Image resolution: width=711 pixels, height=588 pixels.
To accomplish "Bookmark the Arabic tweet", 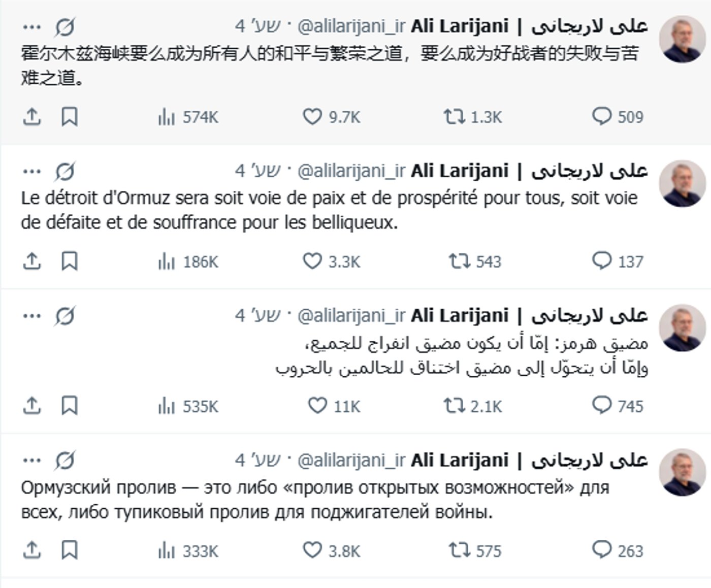I will [70, 406].
